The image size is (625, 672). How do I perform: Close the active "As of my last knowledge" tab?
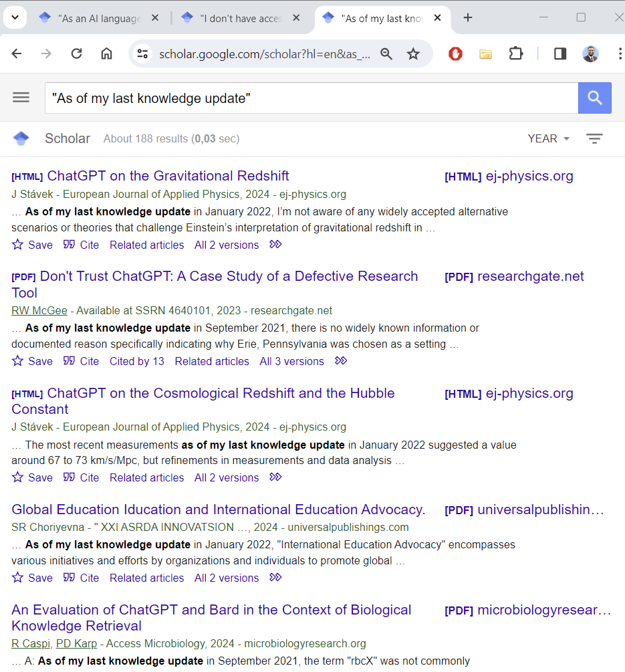437,18
